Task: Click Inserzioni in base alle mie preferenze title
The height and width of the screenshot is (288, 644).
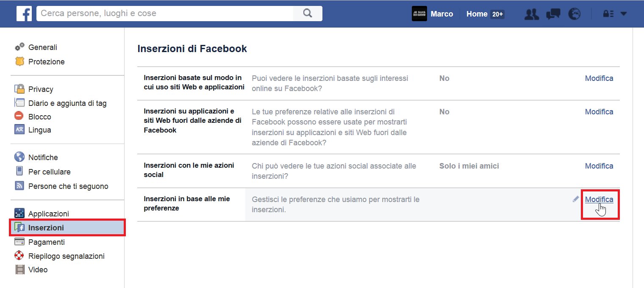Action: (x=187, y=203)
